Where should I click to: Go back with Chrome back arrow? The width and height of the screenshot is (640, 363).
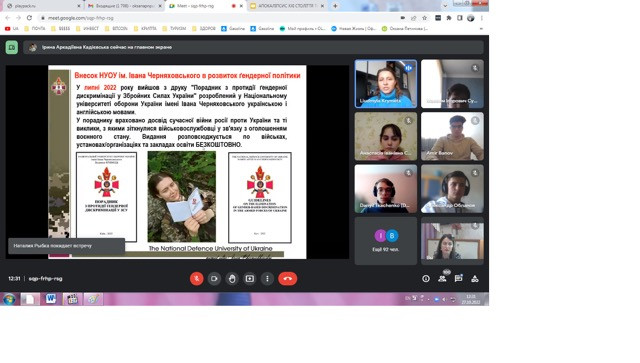(7, 18)
